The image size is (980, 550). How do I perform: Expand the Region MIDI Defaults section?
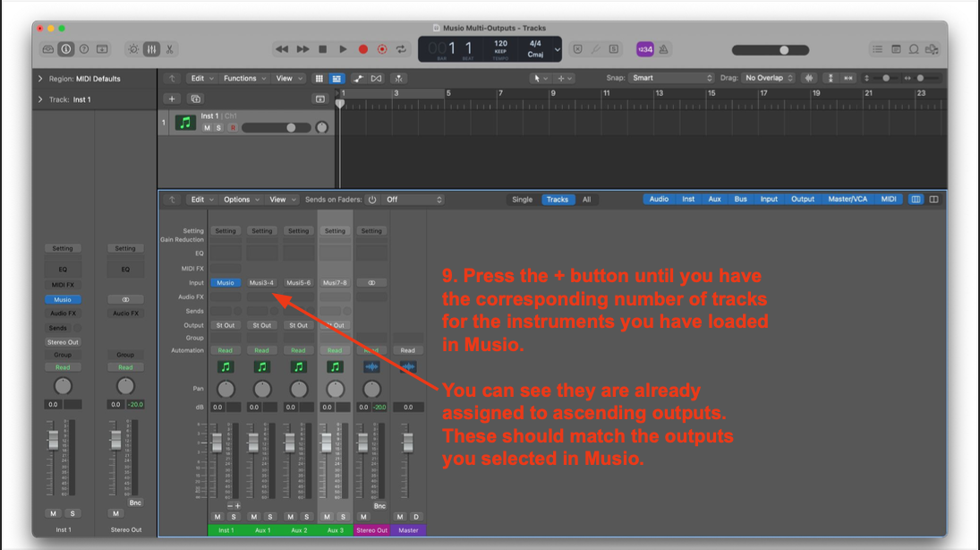tap(40, 79)
